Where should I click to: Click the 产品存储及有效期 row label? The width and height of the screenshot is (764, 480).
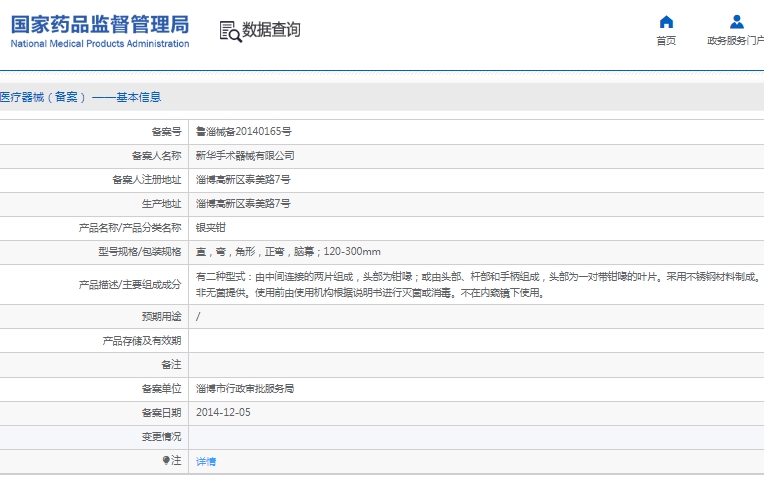[x=142, y=341]
